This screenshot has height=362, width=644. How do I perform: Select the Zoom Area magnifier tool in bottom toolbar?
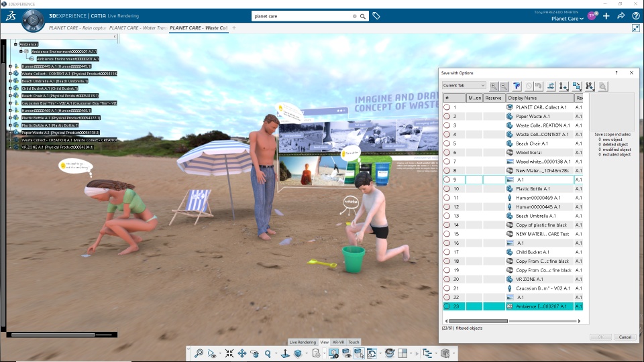coord(199,353)
